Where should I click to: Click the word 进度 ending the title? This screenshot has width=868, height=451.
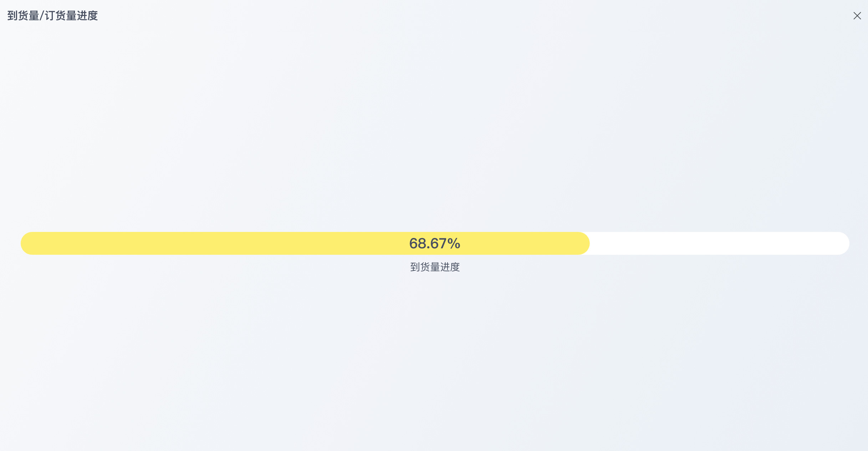click(x=87, y=16)
